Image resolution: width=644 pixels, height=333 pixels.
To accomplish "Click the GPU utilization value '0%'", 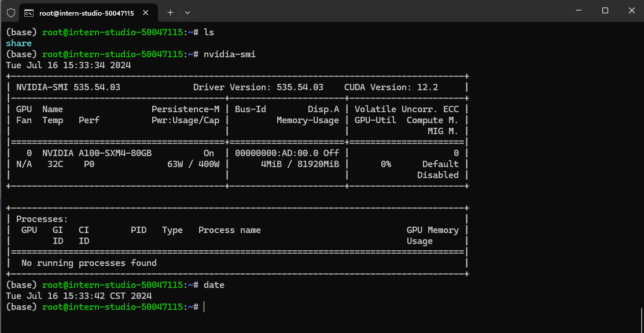I will [386, 164].
